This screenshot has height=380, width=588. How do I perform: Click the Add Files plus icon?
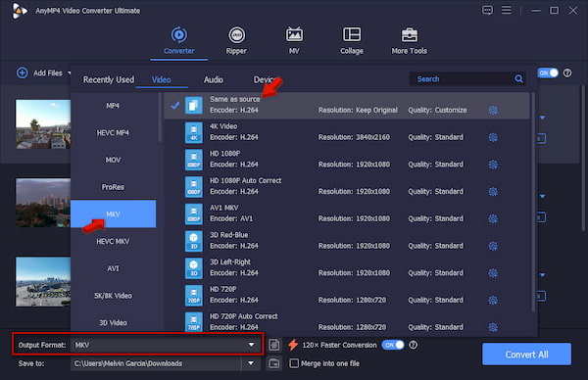[23, 72]
